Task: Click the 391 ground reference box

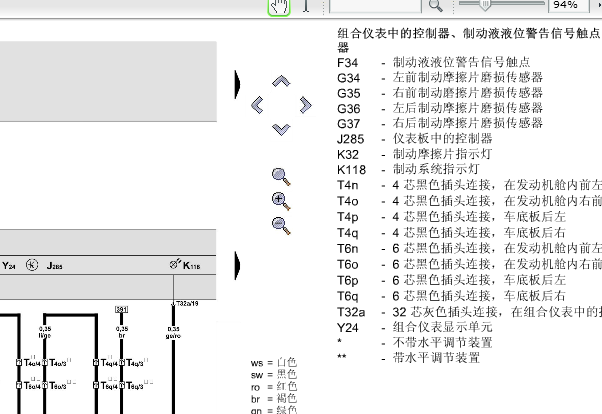Action: pyautogui.click(x=121, y=309)
